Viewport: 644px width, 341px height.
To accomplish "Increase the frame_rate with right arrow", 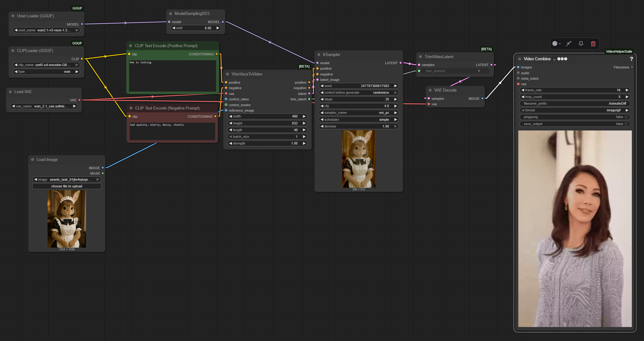I will coord(627,90).
